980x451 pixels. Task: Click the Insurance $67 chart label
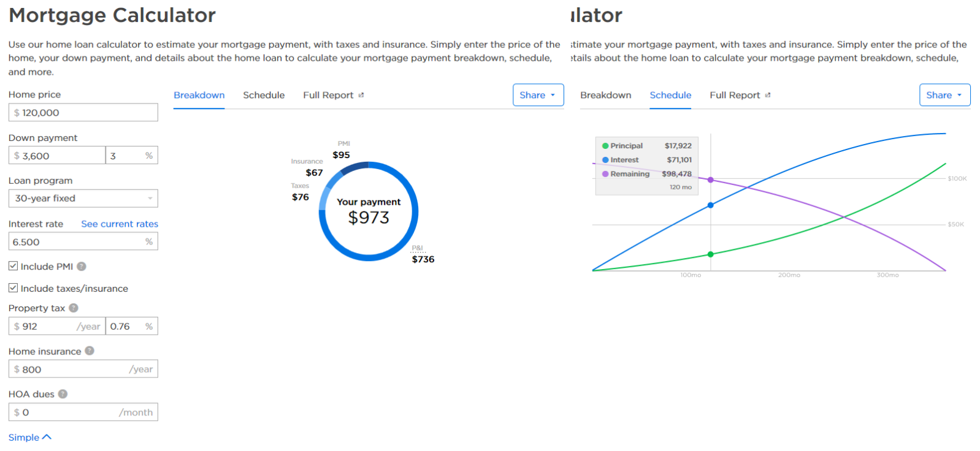tap(307, 168)
